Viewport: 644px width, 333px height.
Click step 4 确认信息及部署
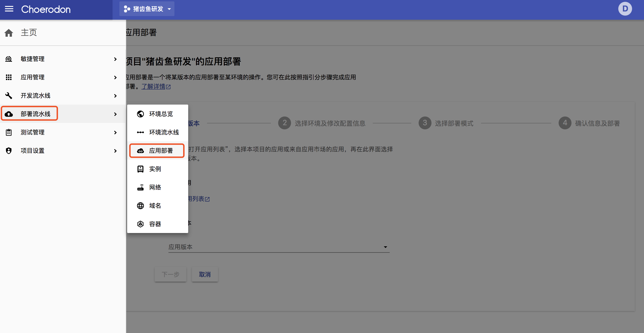(x=589, y=123)
